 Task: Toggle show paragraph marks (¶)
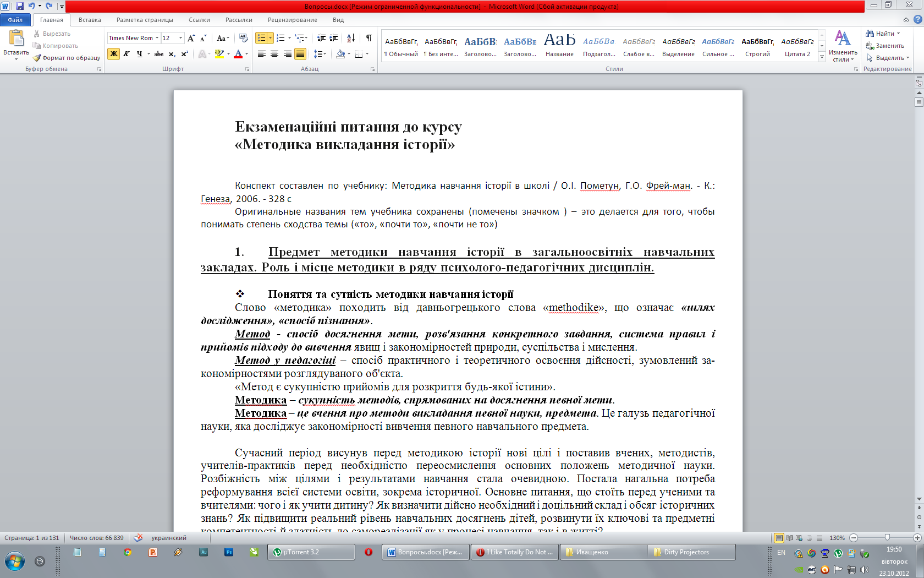pyautogui.click(x=369, y=38)
